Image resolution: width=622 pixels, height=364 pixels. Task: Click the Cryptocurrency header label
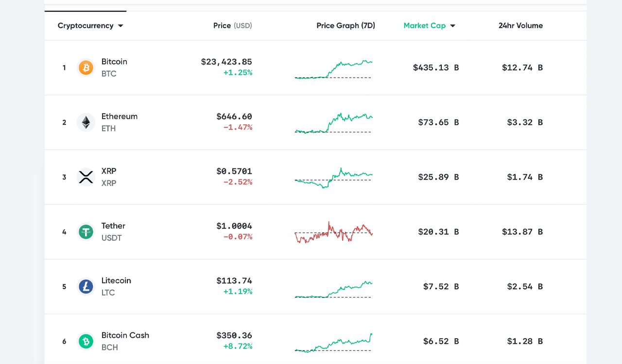(x=86, y=26)
